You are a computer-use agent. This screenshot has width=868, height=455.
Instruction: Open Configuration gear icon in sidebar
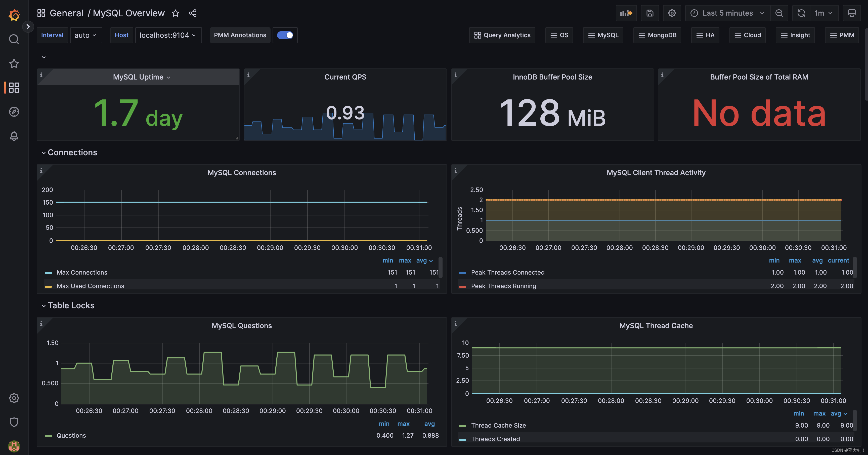(x=14, y=398)
